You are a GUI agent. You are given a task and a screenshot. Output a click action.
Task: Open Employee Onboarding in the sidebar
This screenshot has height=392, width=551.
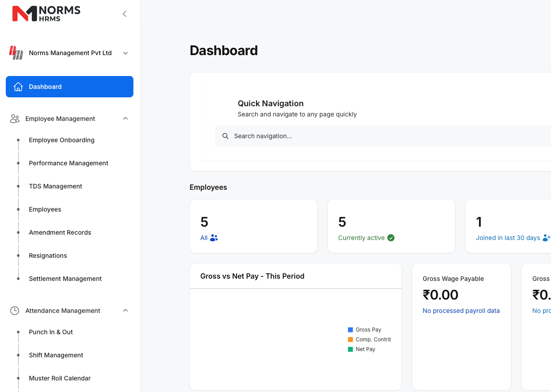[61, 140]
